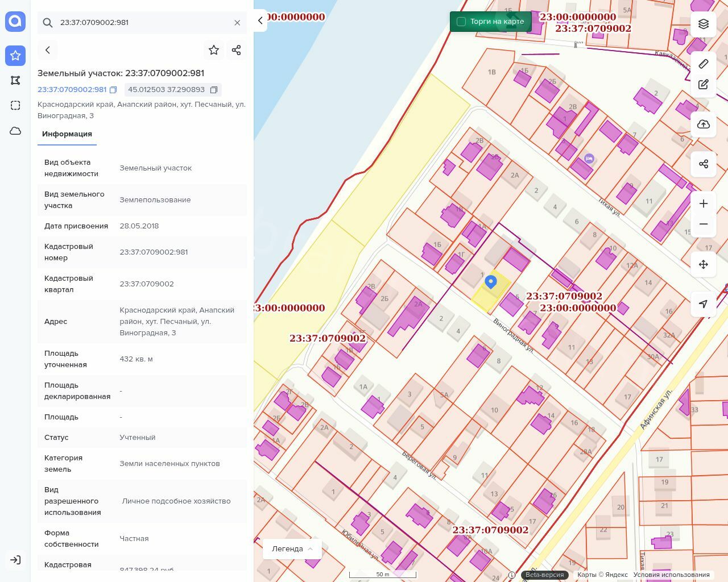This screenshot has width=728, height=582.
Task: Copy coordinates 45.012503 37.290893
Action: [x=214, y=90]
